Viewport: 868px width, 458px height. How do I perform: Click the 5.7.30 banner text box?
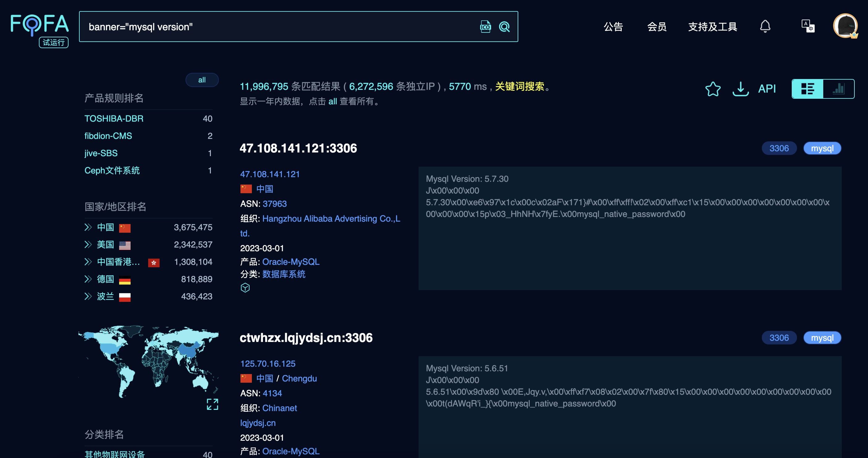[630, 228]
